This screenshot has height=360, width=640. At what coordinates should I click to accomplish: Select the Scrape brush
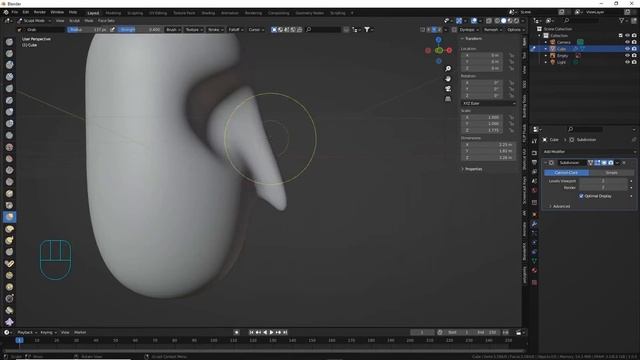(x=9, y=182)
